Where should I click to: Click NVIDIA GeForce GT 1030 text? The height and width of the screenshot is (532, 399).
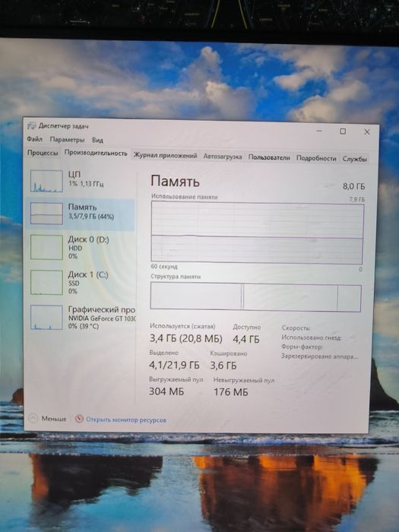[102, 318]
